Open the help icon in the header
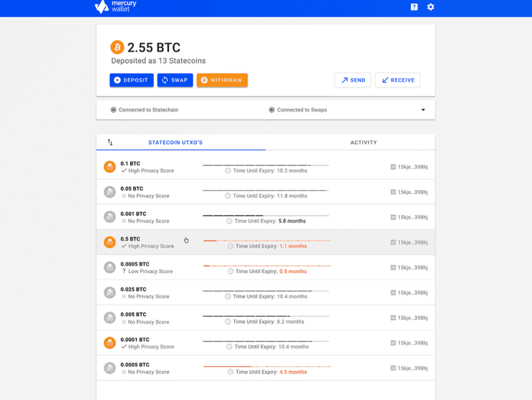 [x=414, y=7]
